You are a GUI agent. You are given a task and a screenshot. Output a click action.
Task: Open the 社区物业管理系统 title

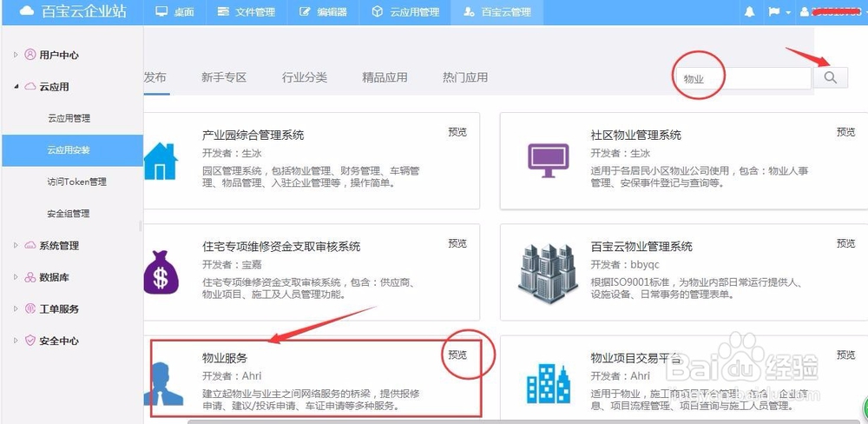pyautogui.click(x=635, y=135)
